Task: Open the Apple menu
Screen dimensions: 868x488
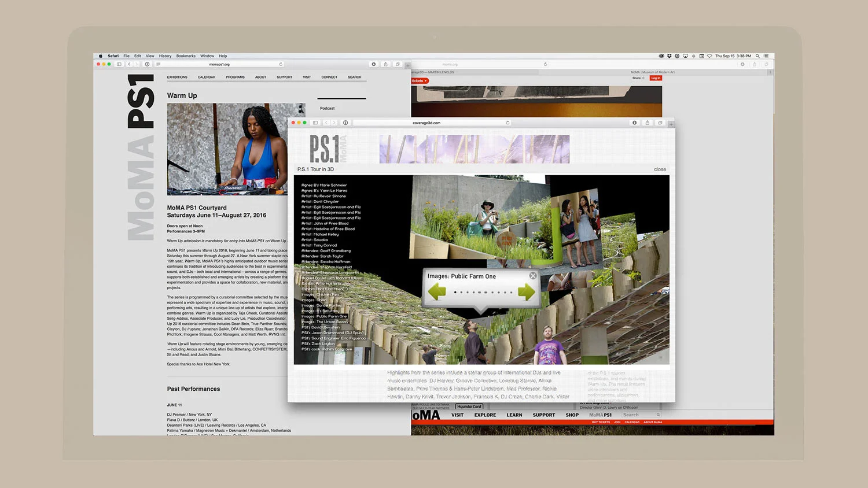Action: [x=100, y=56]
